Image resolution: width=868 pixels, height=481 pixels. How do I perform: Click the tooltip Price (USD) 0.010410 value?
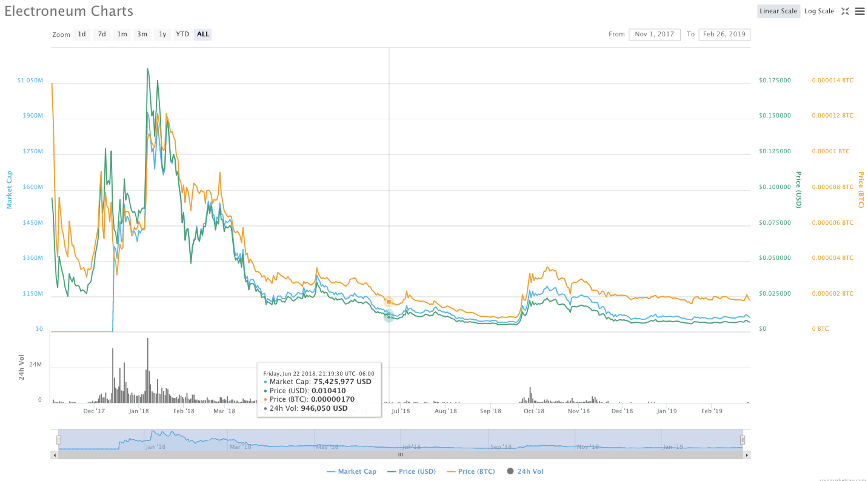(x=328, y=391)
